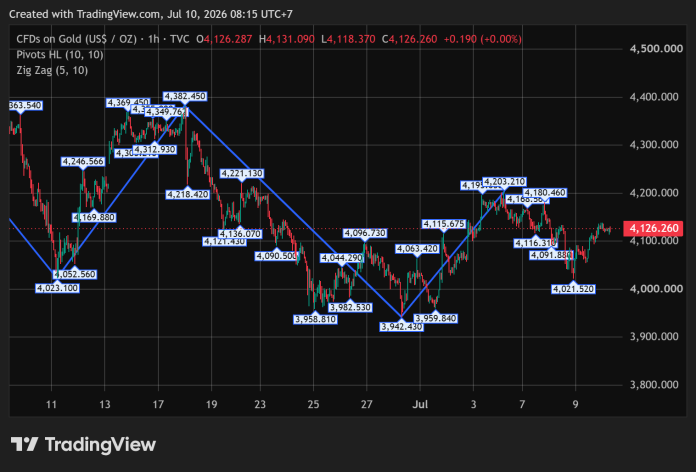The width and height of the screenshot is (696, 472).
Task: Click the 4,052.560 pivot low label
Action: (75, 274)
